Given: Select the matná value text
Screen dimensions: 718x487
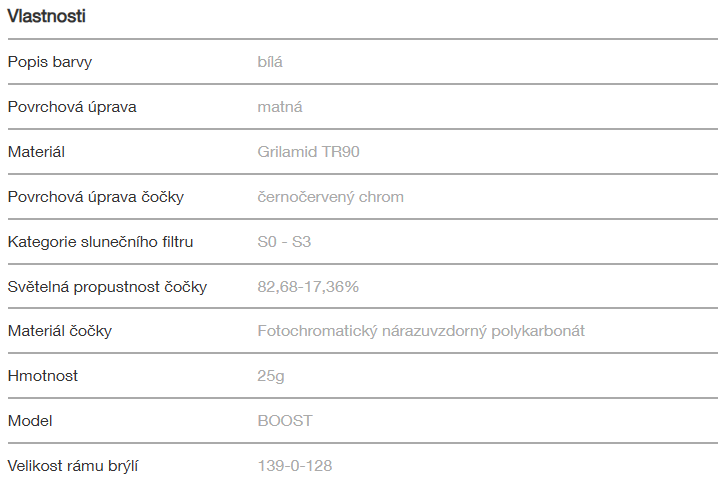Looking at the screenshot, I should tap(280, 107).
